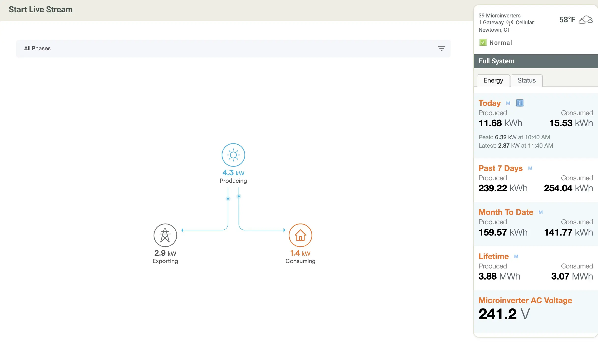
Task: Click the M marker next to Month To Date
Action: [541, 212]
